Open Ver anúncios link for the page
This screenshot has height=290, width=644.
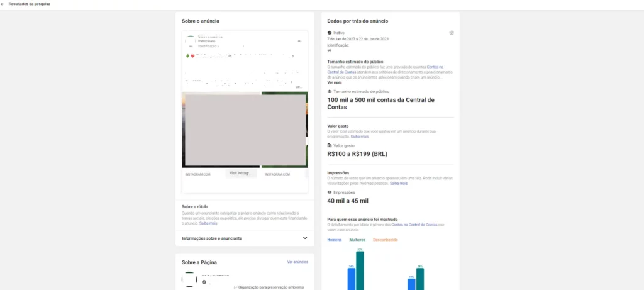297,262
